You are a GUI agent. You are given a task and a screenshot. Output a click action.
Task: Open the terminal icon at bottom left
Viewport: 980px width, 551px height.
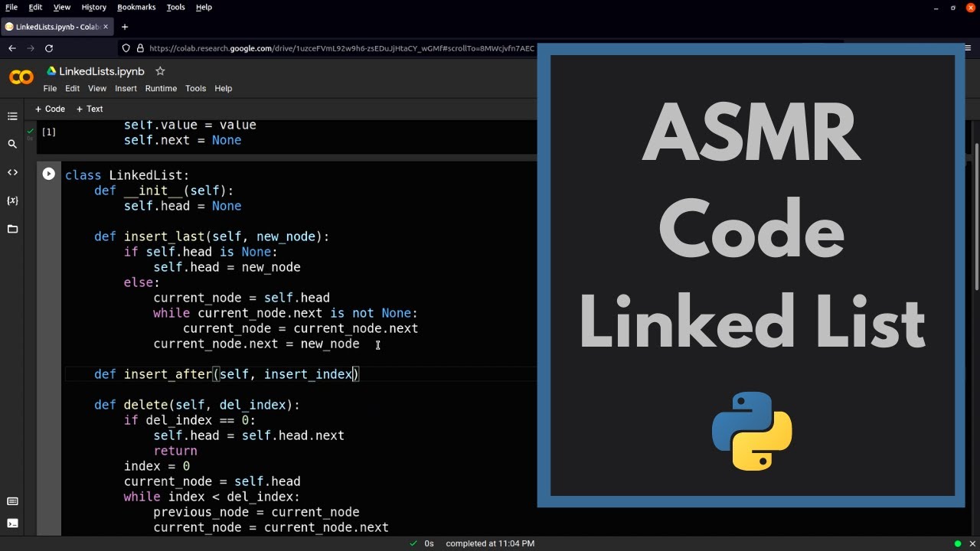tap(12, 524)
